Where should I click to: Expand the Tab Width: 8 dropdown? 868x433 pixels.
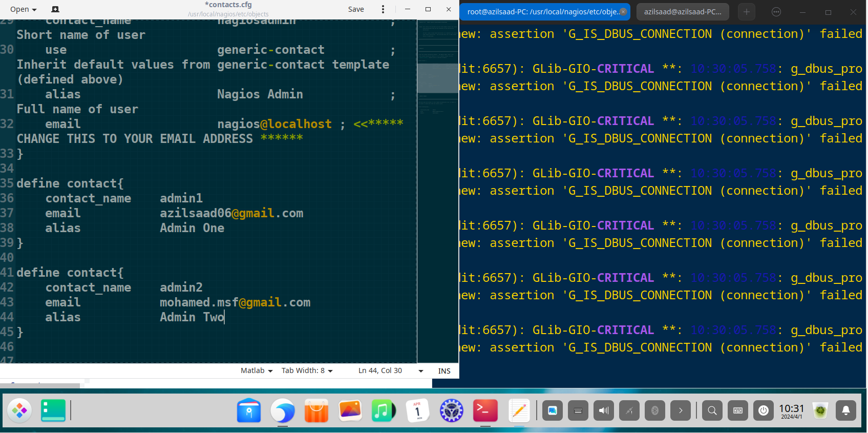pos(307,370)
